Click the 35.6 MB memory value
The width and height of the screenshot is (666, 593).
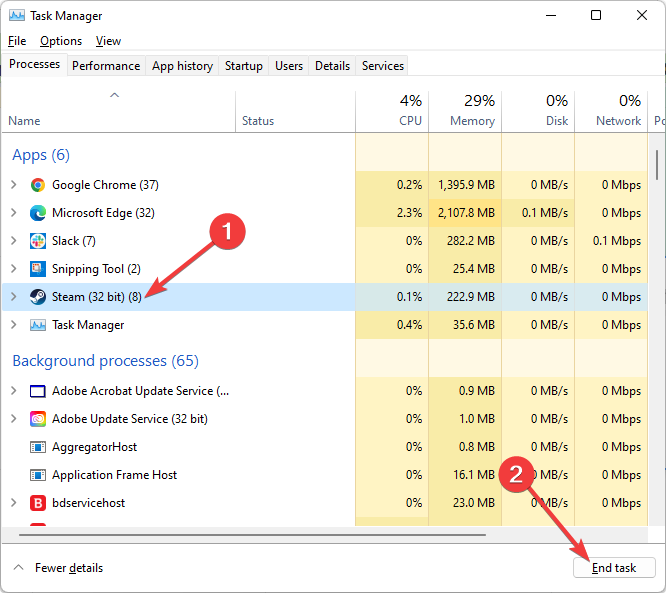pos(474,325)
